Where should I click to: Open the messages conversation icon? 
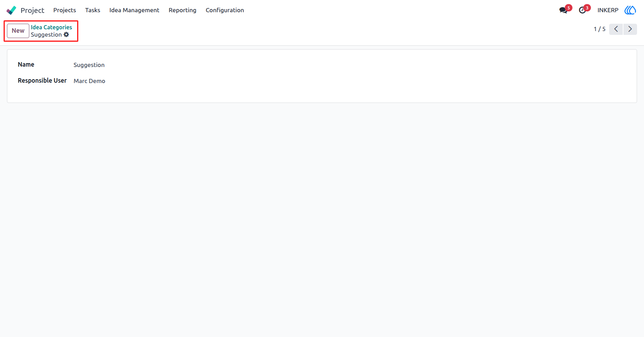tap(563, 10)
